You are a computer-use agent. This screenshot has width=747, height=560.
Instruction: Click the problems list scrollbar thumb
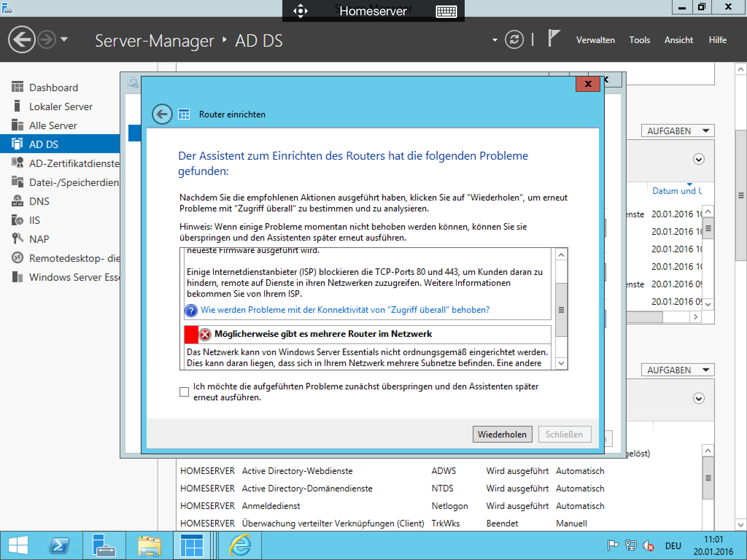tap(561, 310)
